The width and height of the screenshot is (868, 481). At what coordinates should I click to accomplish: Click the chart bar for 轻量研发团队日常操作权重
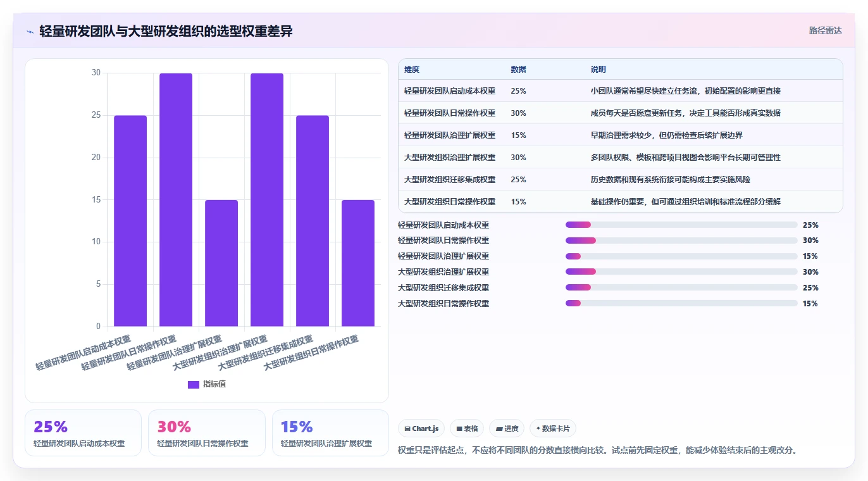click(x=176, y=200)
